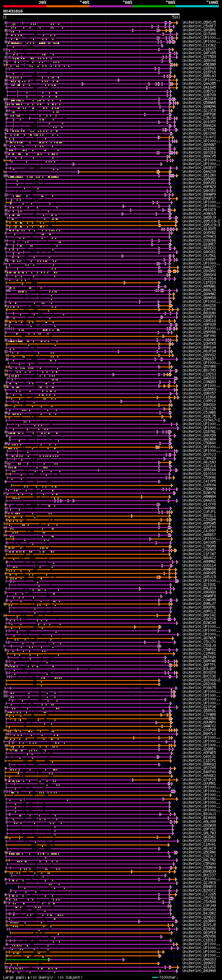Click UniRef100_C4IYP5 label

[199, 481]
